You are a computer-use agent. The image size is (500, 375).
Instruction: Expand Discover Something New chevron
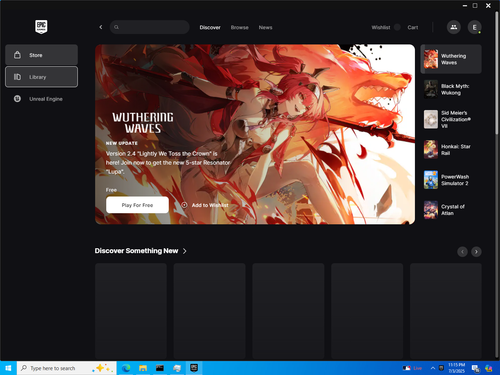(x=185, y=251)
